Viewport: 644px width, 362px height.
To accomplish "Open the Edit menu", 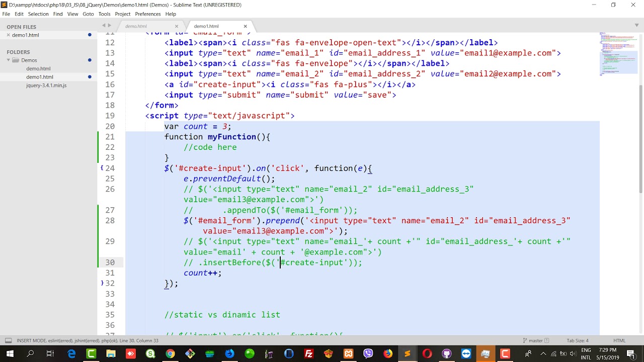I will pyautogui.click(x=19, y=14).
